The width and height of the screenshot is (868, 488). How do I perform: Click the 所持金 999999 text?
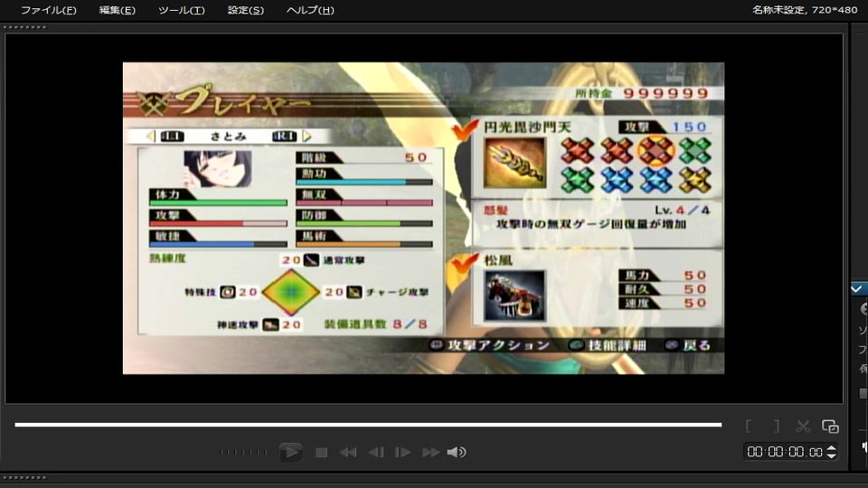coord(642,93)
